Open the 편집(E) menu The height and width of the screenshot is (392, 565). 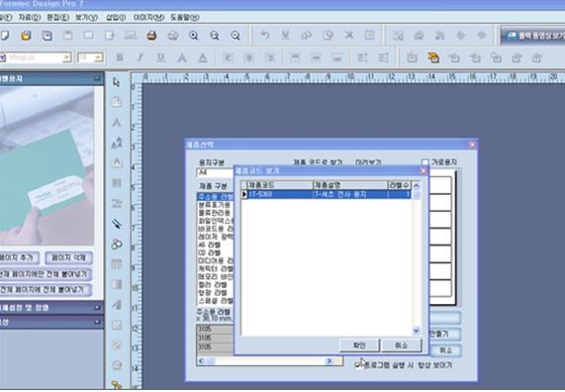coord(58,17)
